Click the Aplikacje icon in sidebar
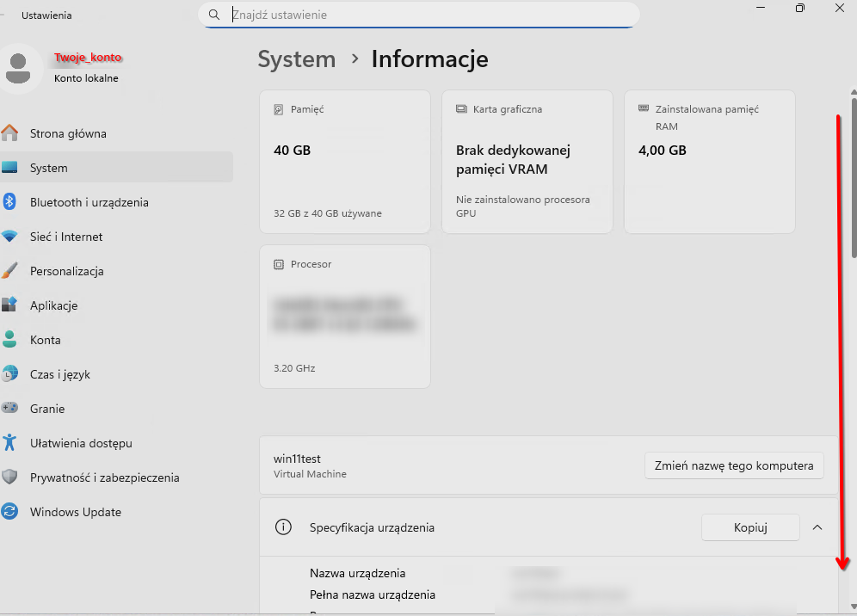This screenshot has width=857, height=616. coord(9,305)
